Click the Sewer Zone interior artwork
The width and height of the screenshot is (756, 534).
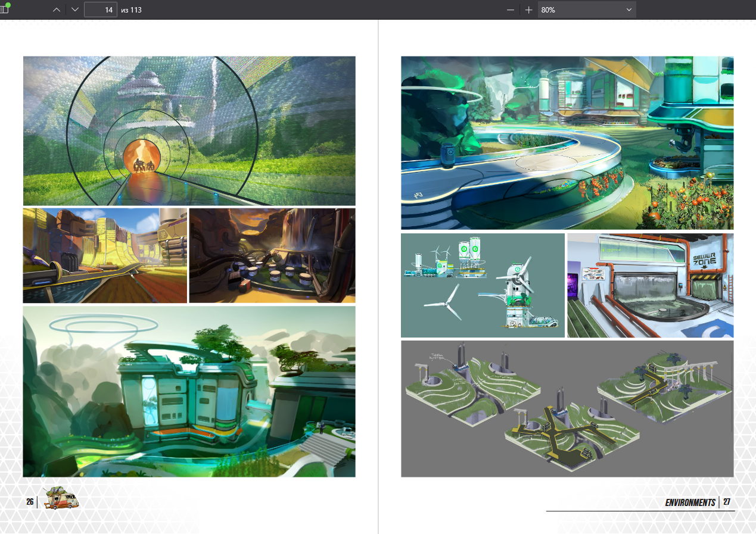click(x=651, y=285)
